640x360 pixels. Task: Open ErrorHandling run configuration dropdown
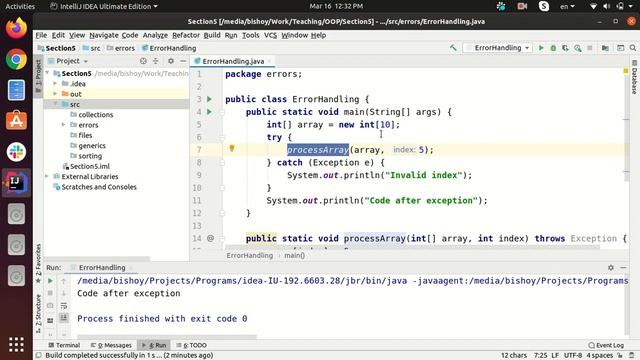point(498,48)
